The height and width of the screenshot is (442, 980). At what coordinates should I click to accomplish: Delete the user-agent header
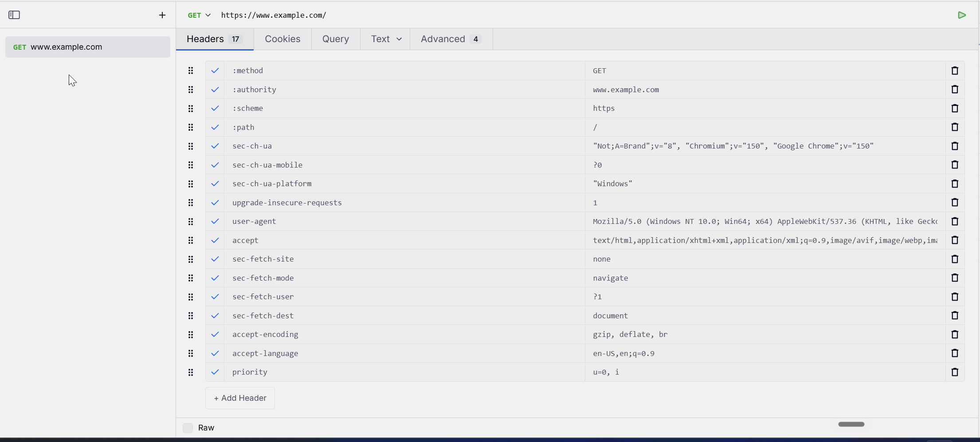pyautogui.click(x=955, y=221)
